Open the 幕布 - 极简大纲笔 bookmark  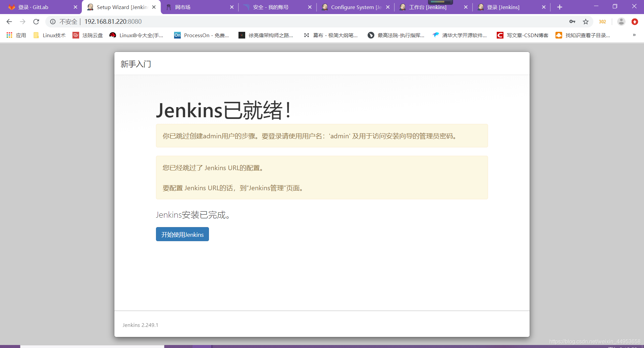coord(330,35)
